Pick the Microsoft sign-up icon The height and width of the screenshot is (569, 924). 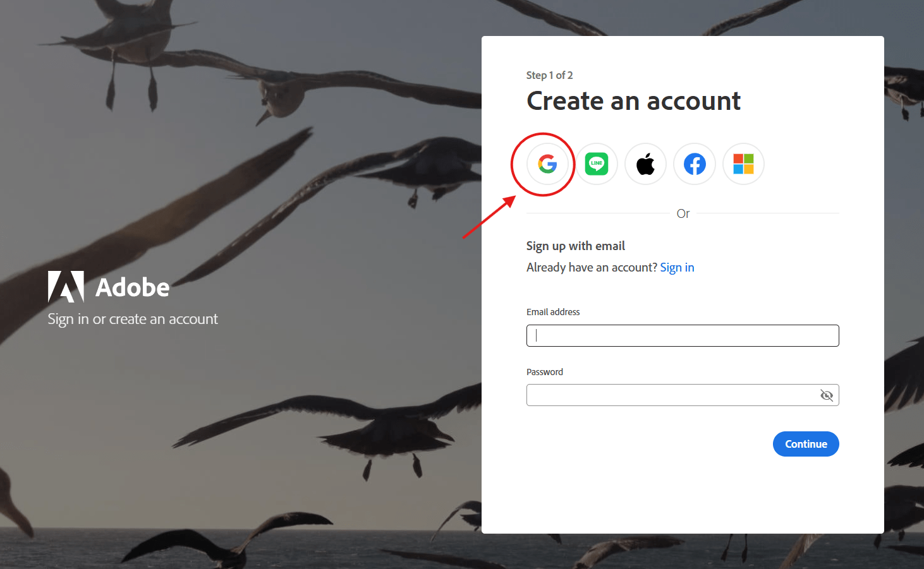[743, 164]
